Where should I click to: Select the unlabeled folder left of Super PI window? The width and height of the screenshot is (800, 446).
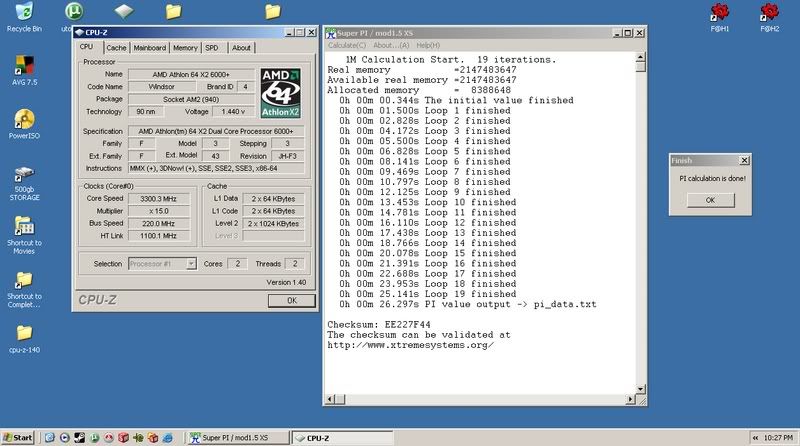273,11
